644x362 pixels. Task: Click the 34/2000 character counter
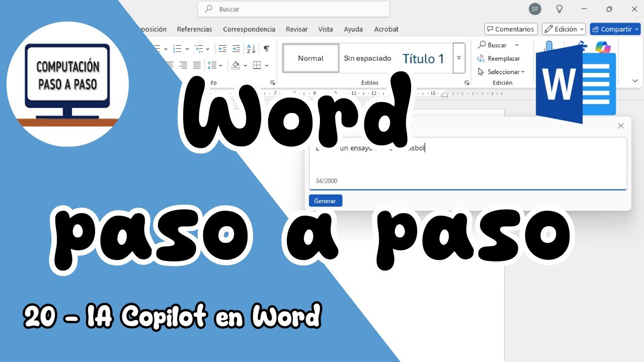(327, 181)
